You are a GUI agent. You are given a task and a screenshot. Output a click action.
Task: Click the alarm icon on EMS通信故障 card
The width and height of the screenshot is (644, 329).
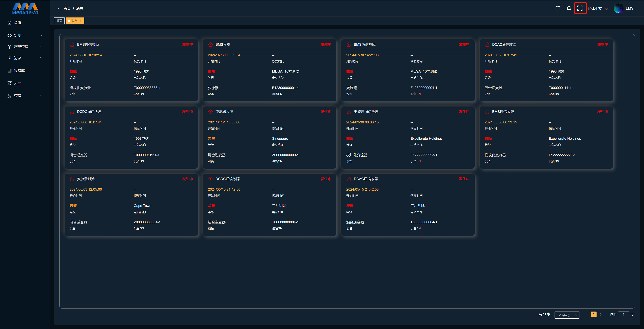coord(72,45)
